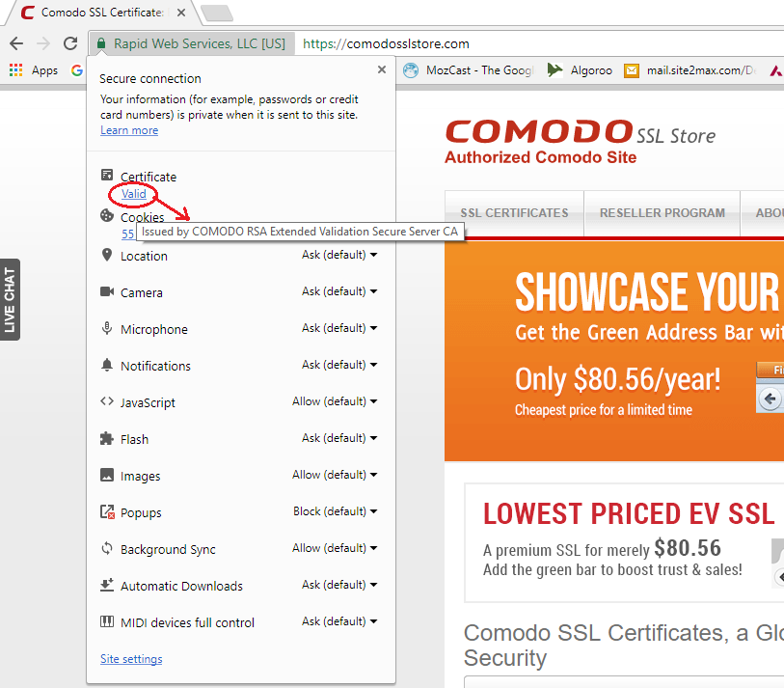Click the Background Sync icon
Viewport: 784px width, 688px height.
click(107, 548)
